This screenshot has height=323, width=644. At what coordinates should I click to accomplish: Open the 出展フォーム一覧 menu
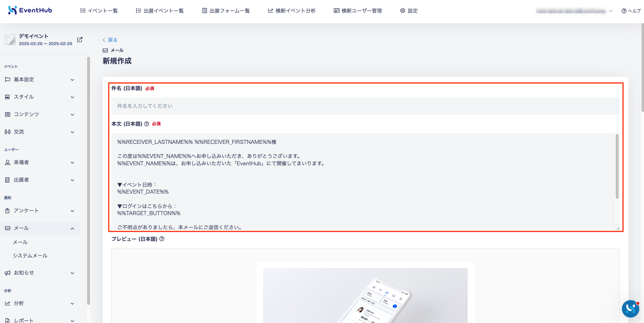point(226,11)
